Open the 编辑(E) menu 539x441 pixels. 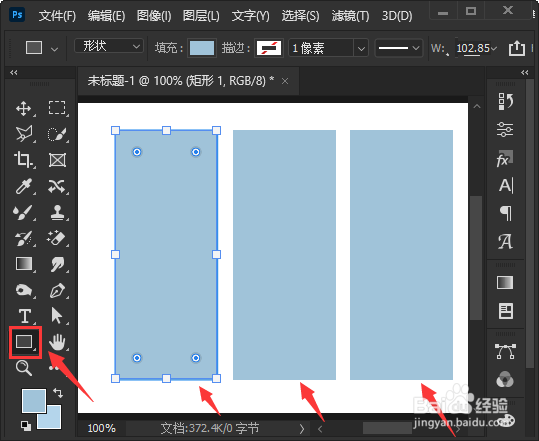tap(106, 16)
